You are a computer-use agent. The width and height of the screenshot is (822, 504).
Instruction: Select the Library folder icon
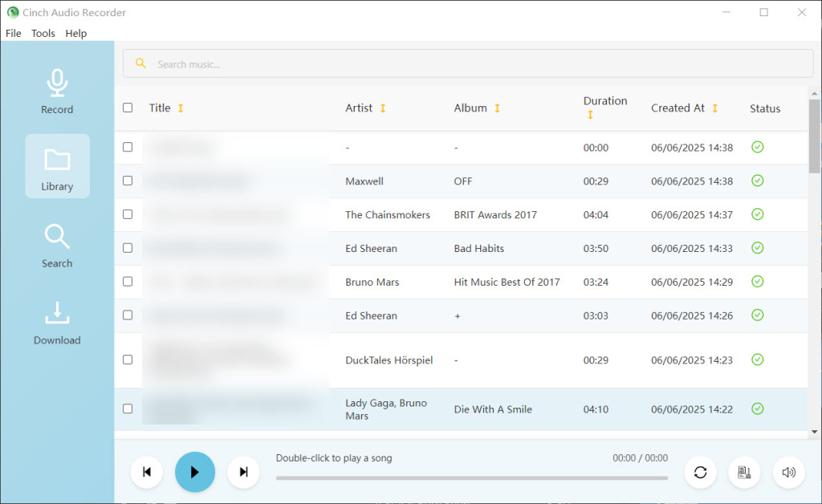[x=57, y=167]
